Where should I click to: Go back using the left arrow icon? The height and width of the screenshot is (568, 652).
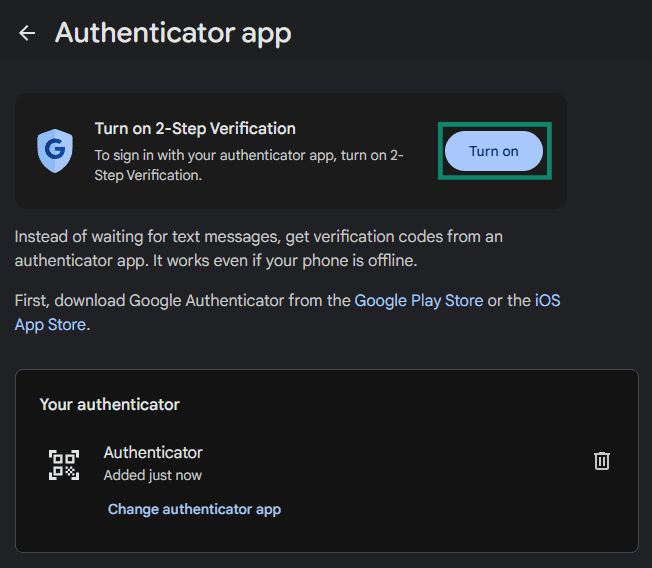[x=27, y=33]
